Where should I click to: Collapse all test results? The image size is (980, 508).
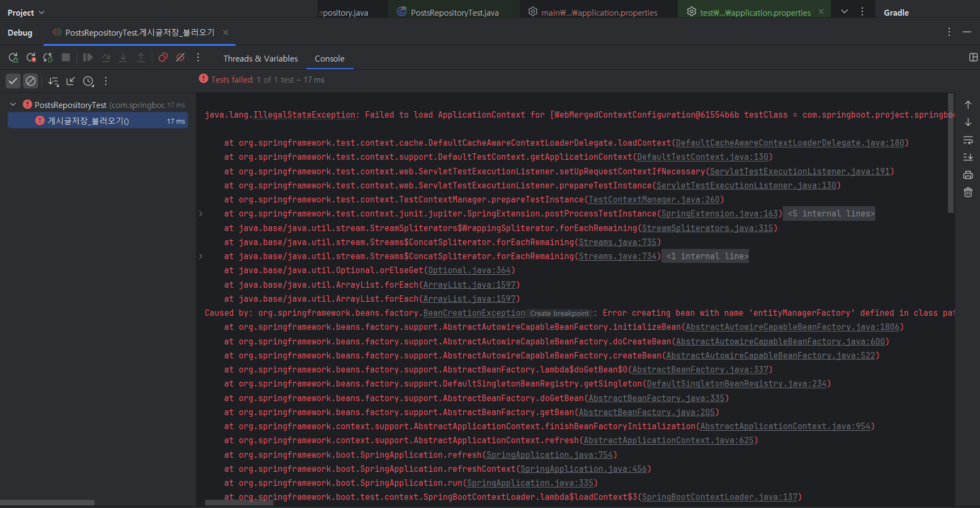coord(71,81)
